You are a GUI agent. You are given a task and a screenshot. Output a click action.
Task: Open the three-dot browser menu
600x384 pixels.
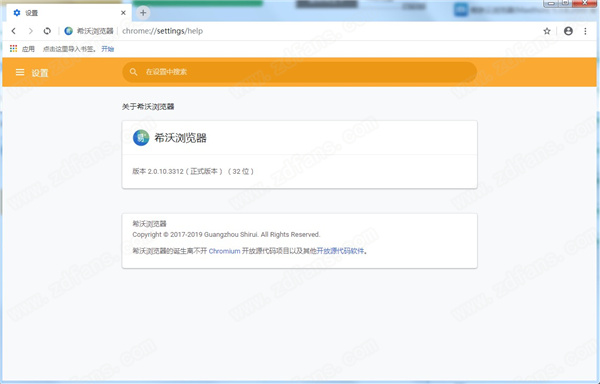[585, 31]
